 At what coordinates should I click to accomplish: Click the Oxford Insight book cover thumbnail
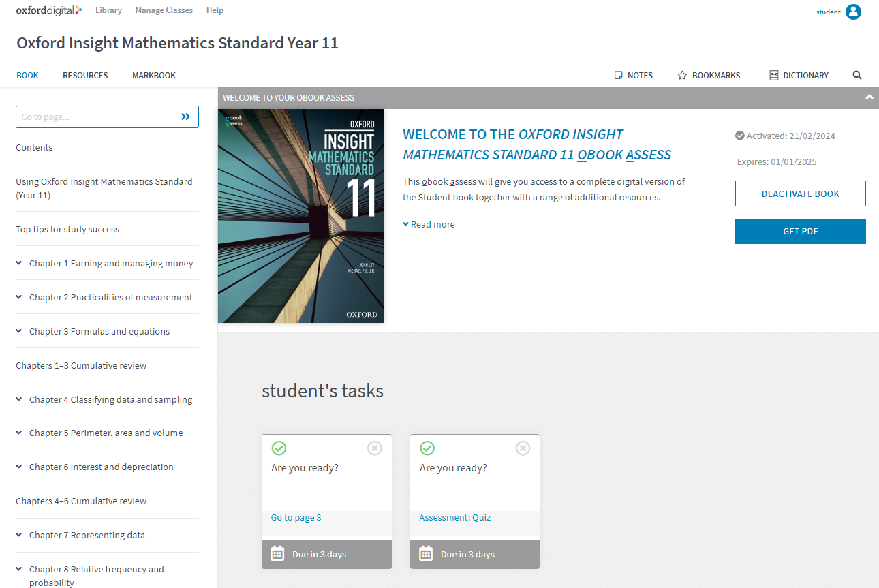pyautogui.click(x=300, y=216)
